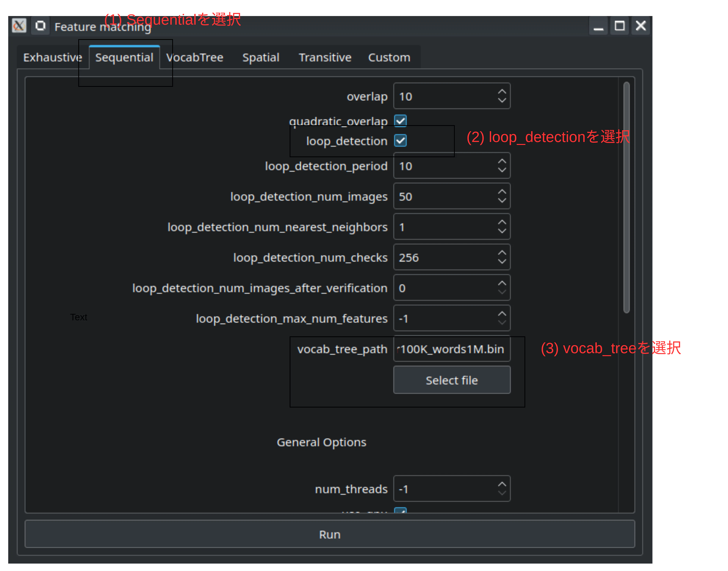Click the vocab_tree_path text field
Screen dimensions: 728x571
pos(452,349)
